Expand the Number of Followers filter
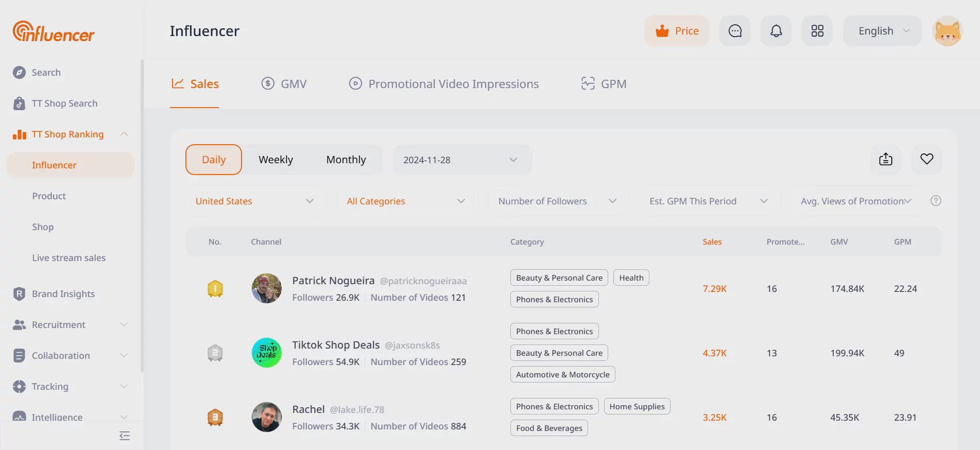 click(x=558, y=201)
